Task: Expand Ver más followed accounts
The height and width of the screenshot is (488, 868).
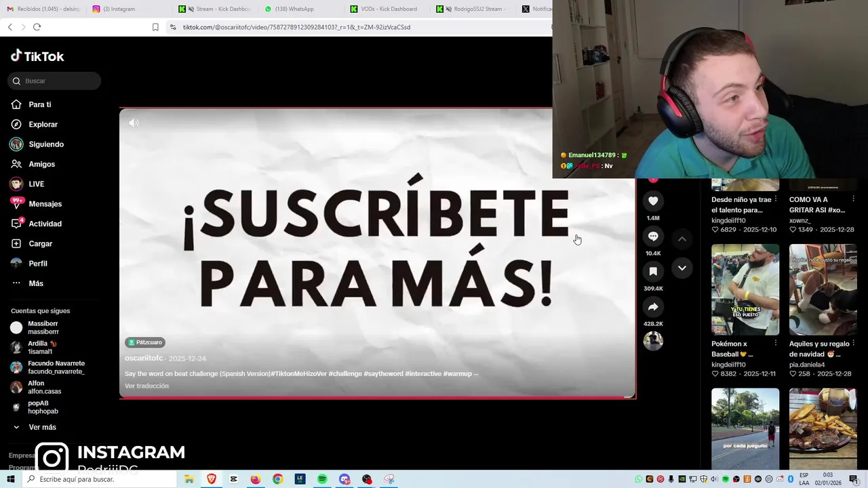Action: click(x=34, y=427)
